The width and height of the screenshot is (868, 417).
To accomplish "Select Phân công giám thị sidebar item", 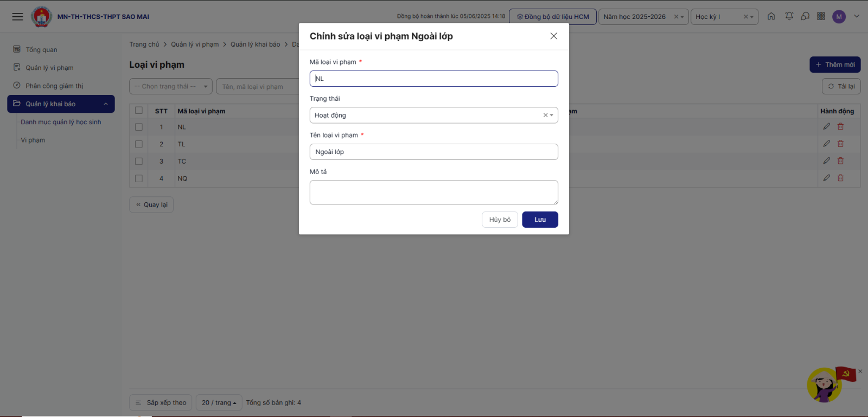I will point(54,86).
